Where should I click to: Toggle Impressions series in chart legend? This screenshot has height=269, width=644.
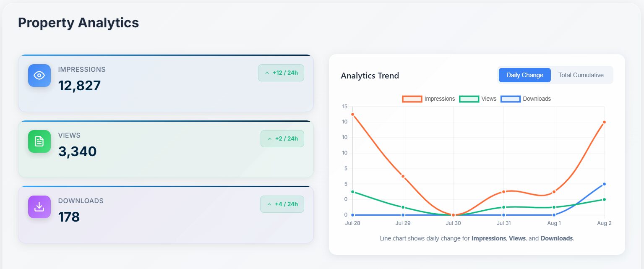coord(439,99)
